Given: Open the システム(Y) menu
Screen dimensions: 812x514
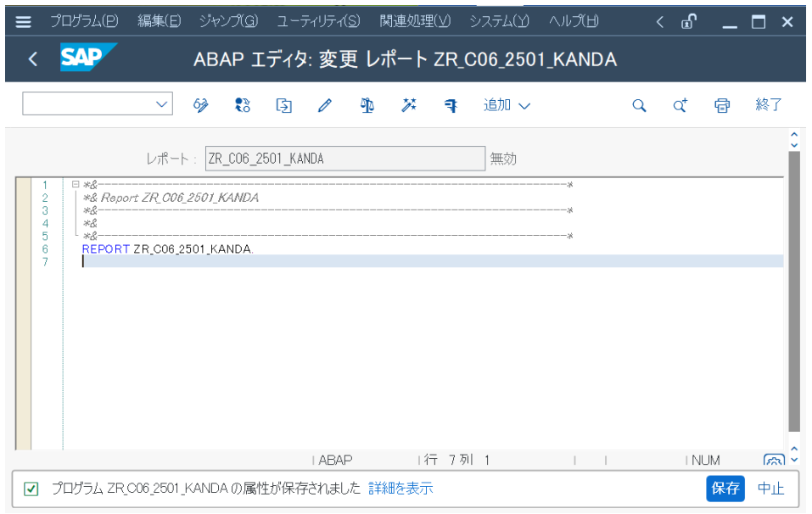Looking at the screenshot, I should pos(499,21).
